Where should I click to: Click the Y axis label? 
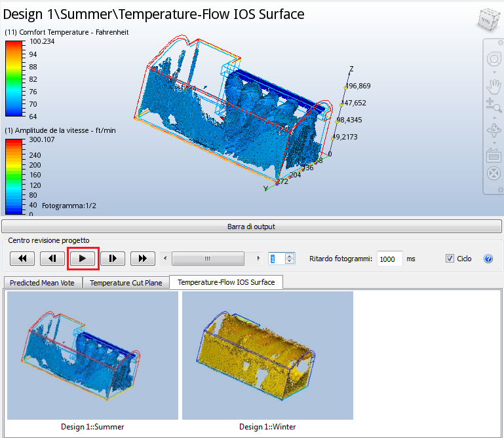(x=265, y=189)
